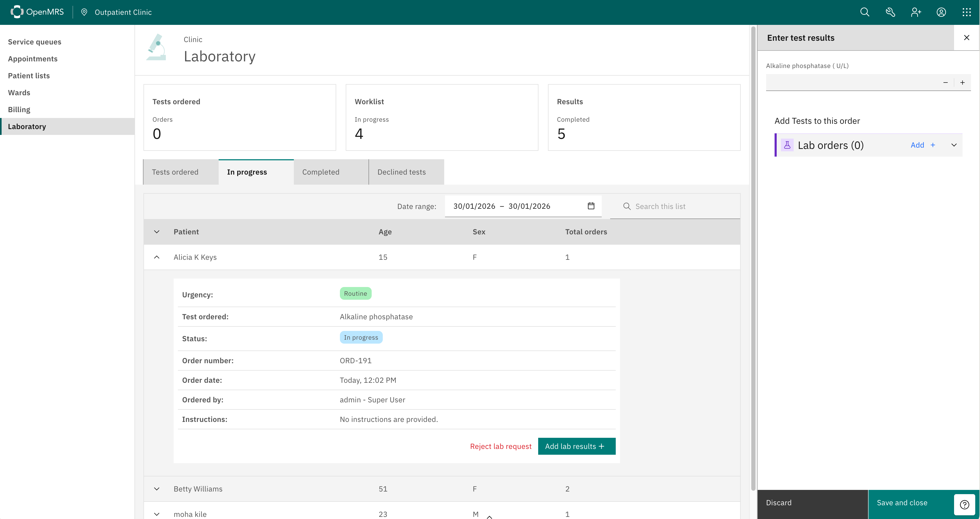Screen dimensions: 980x519
Task: Open the Declined tests tab
Action: tap(401, 172)
